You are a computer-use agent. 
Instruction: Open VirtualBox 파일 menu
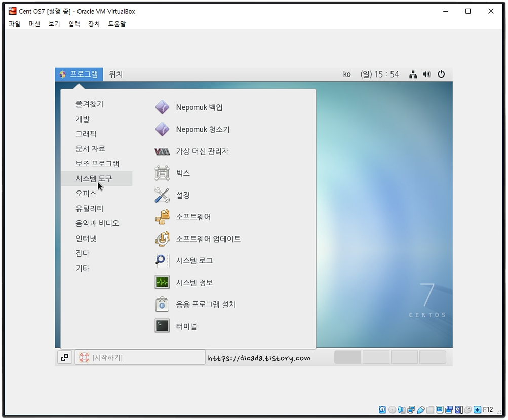14,24
